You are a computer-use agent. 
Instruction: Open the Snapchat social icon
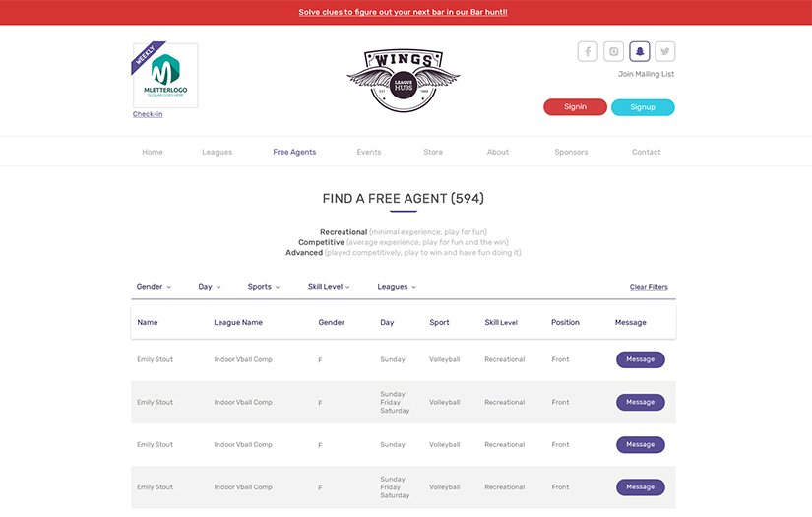[x=639, y=51]
